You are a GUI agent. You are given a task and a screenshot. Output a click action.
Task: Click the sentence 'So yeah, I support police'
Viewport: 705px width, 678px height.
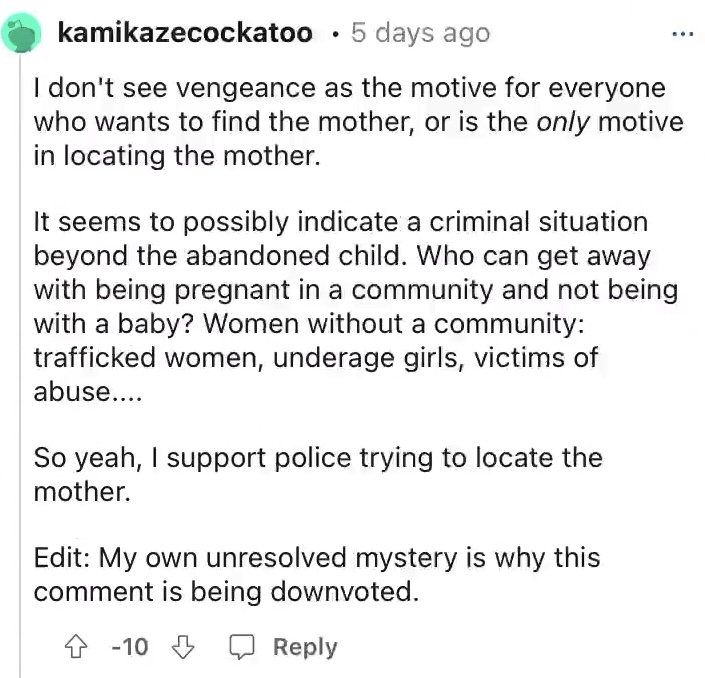(318, 474)
